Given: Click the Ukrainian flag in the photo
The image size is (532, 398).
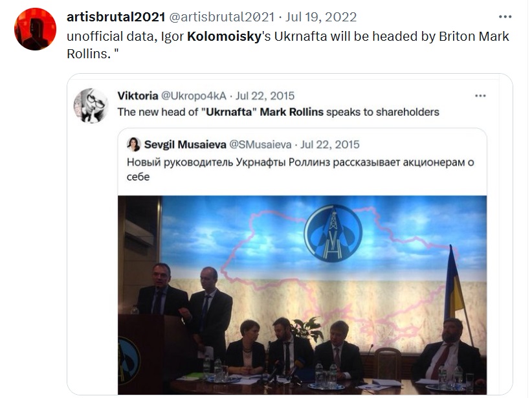Looking at the screenshot, I should tap(454, 282).
